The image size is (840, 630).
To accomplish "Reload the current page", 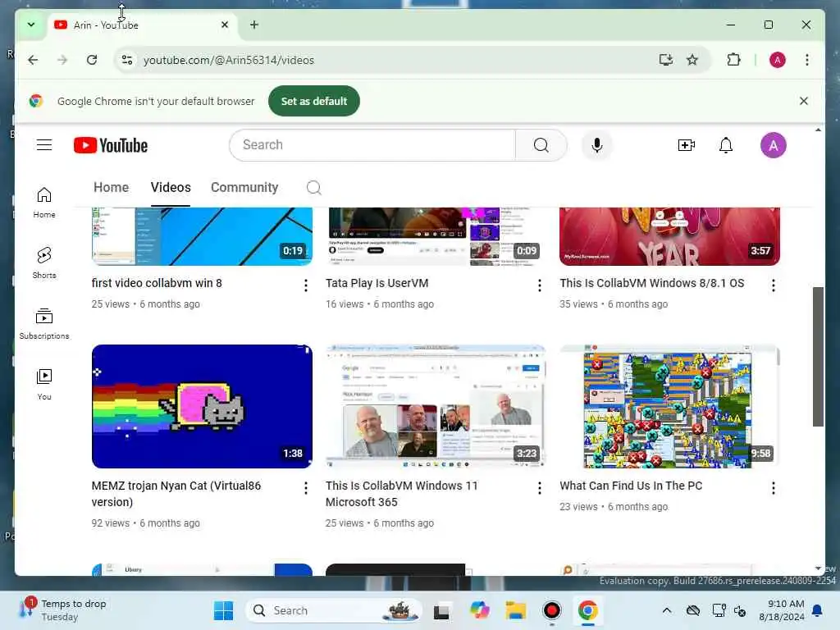I will tap(92, 60).
